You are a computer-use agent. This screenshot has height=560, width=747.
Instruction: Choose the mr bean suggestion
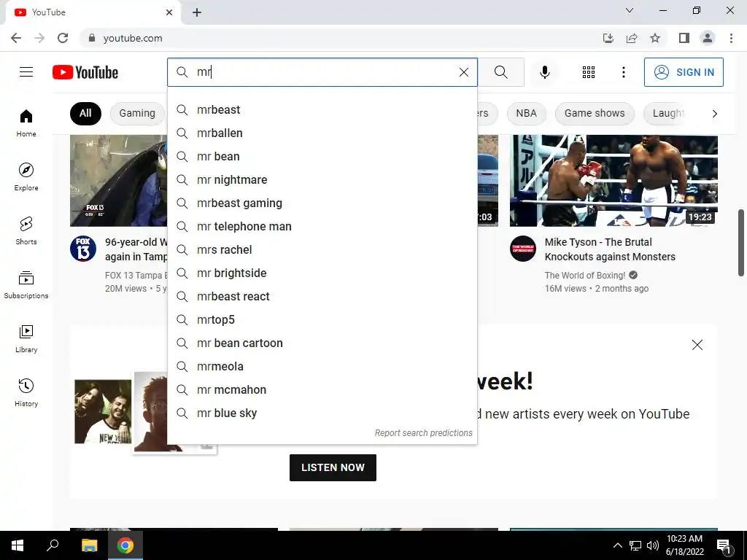pos(322,156)
